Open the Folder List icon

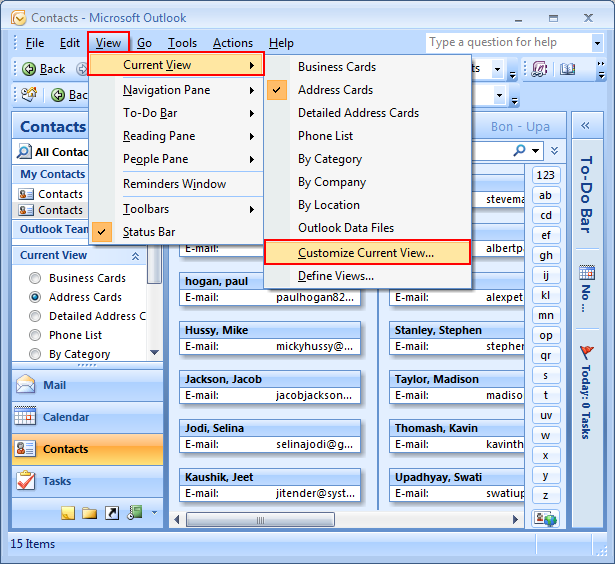(x=89, y=513)
